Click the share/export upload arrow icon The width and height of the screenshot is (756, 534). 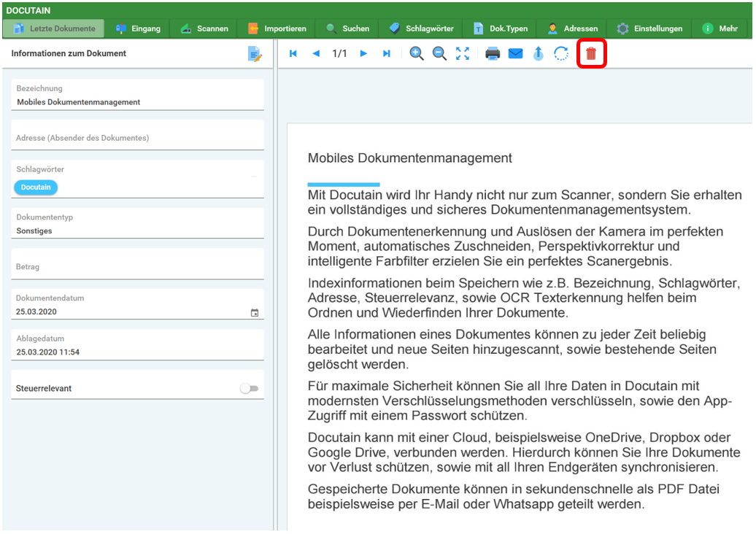(539, 53)
